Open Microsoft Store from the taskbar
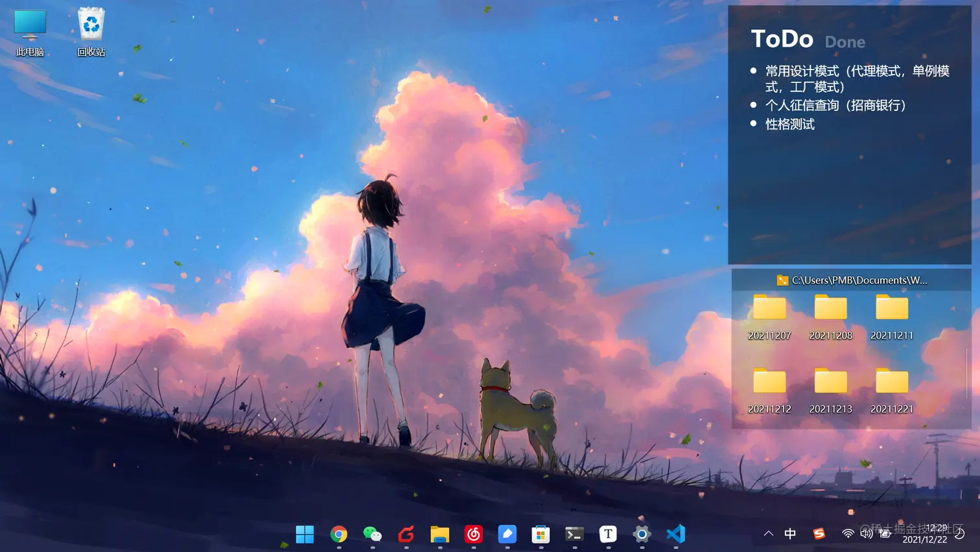The width and height of the screenshot is (980, 552). [x=541, y=534]
